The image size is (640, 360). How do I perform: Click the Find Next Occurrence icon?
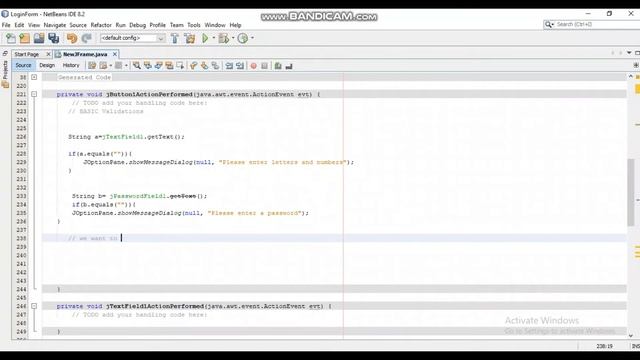coord(158,66)
